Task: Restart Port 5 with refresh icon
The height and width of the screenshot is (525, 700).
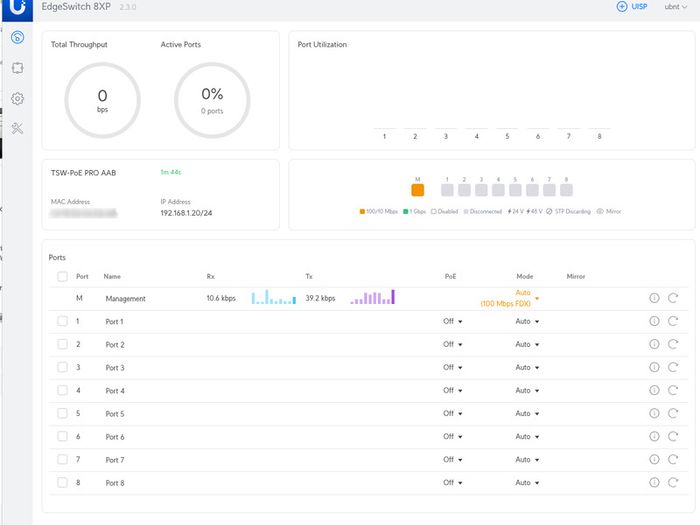Action: (x=673, y=413)
